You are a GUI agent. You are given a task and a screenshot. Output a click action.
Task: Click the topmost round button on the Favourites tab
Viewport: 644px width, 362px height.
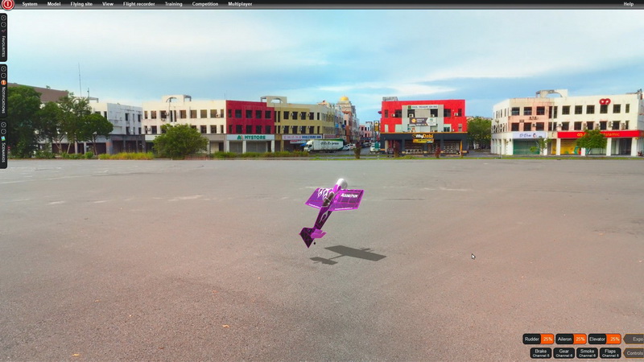pos(3,18)
